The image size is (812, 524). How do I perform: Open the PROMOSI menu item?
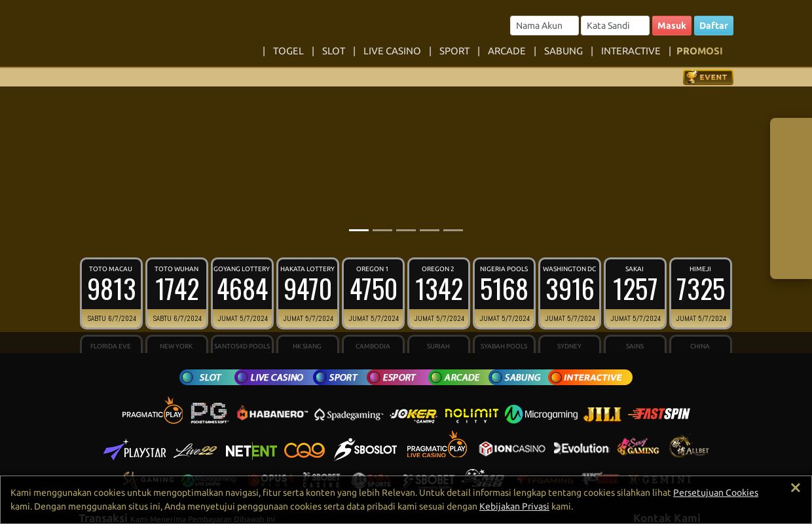pos(699,51)
